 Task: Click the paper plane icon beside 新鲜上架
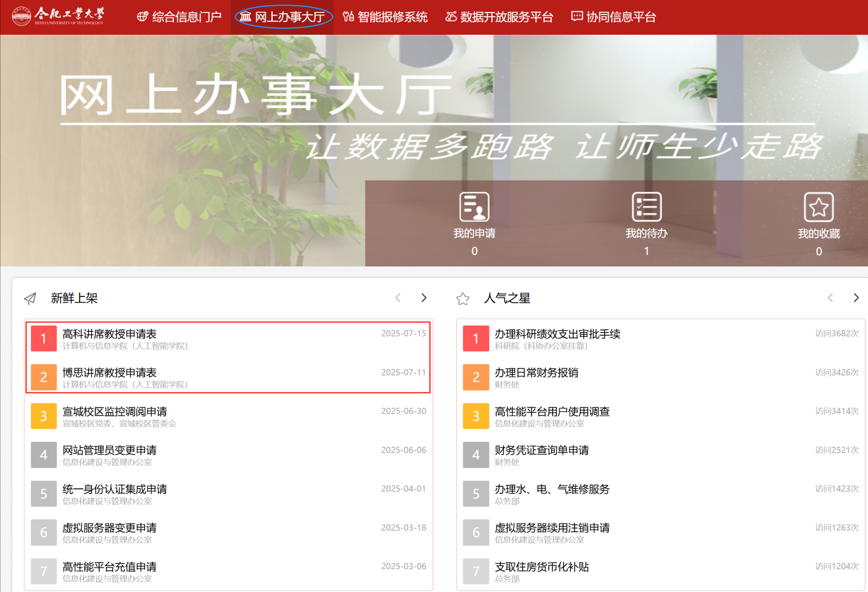click(31, 298)
